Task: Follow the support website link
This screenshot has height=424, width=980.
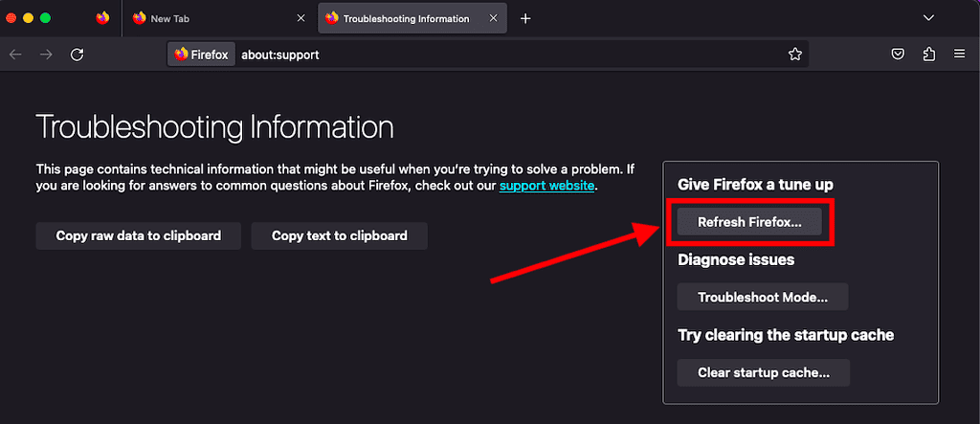Action: [546, 186]
